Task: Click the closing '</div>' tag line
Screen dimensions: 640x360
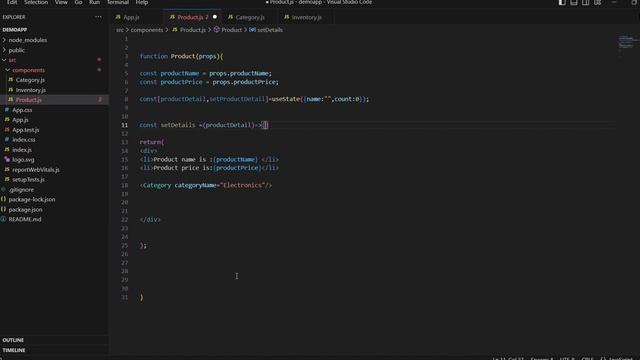Action: pos(150,220)
